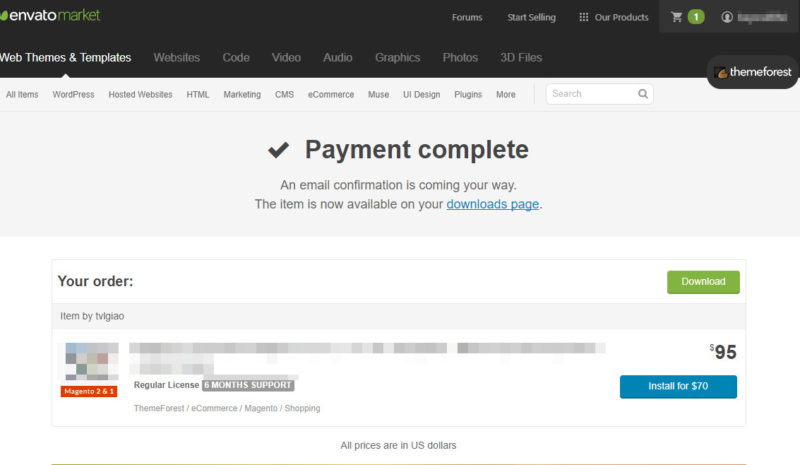Switch to the Video category
Screen dimensions: 800x465
286,58
